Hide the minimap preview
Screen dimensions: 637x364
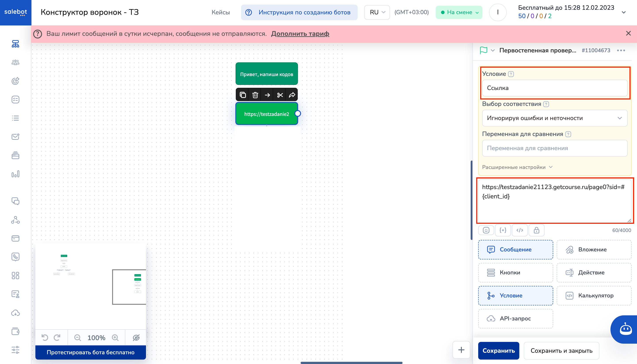136,338
